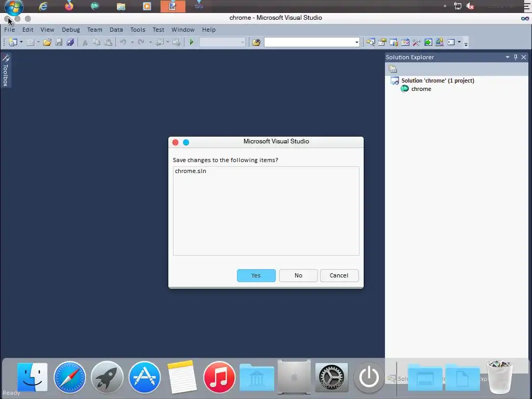Open the Data menu

point(116,30)
